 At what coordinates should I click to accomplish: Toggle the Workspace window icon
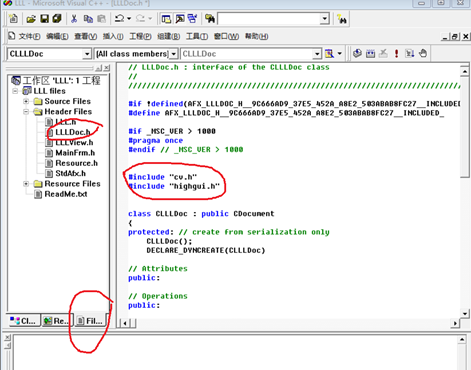pos(166,19)
